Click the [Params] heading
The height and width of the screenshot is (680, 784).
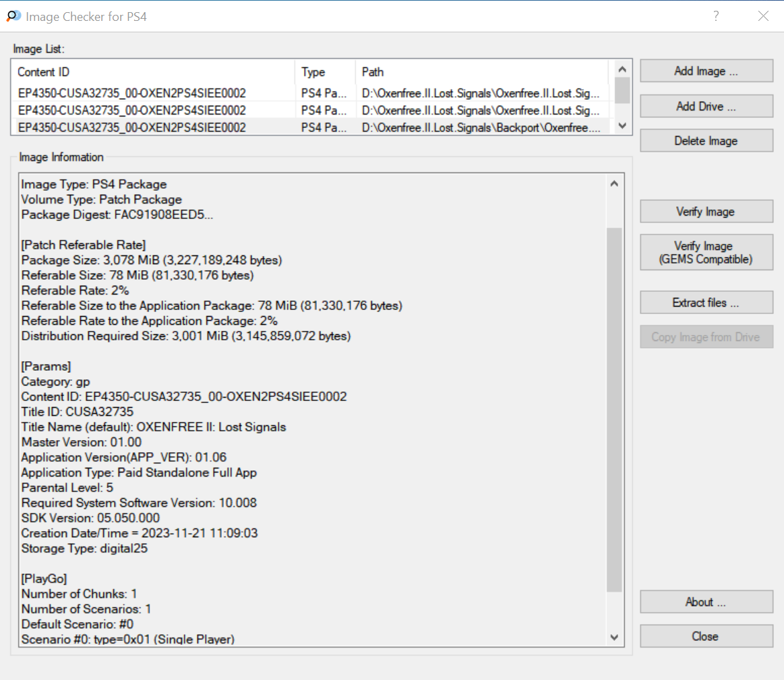click(46, 366)
